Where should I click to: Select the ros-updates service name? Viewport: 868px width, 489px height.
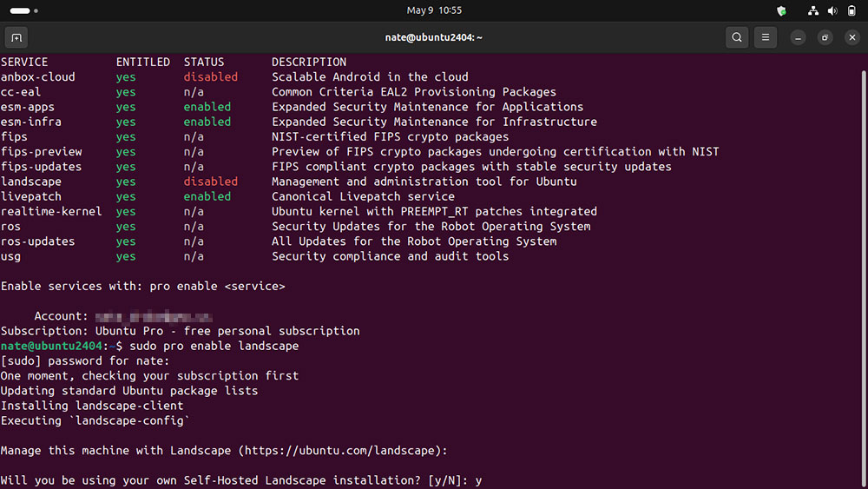tap(37, 241)
